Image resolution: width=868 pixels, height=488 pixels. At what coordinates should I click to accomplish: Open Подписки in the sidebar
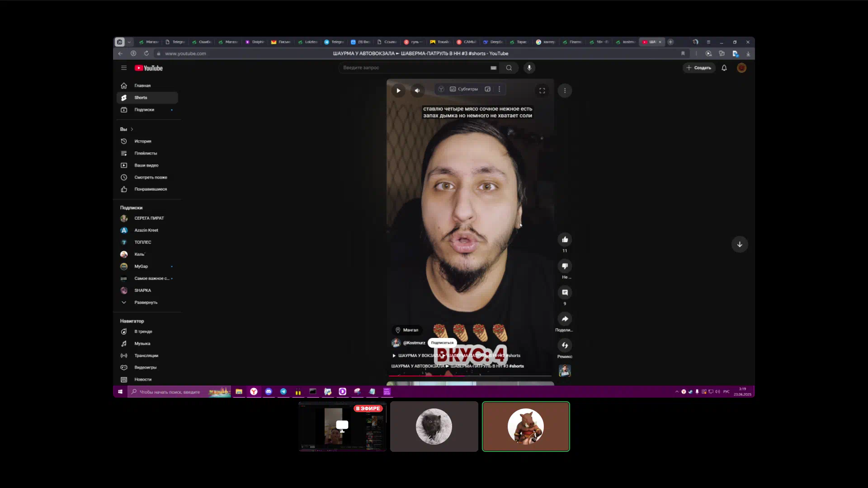(x=147, y=110)
